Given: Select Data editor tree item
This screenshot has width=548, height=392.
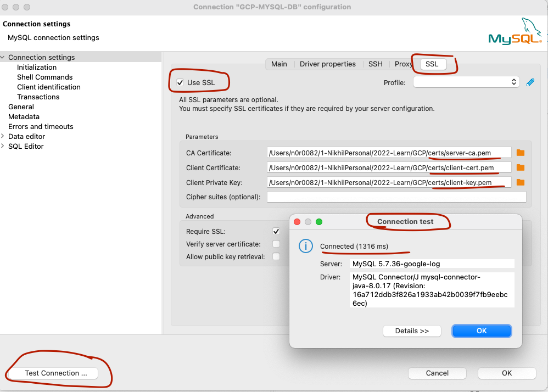Looking at the screenshot, I should pos(26,136).
